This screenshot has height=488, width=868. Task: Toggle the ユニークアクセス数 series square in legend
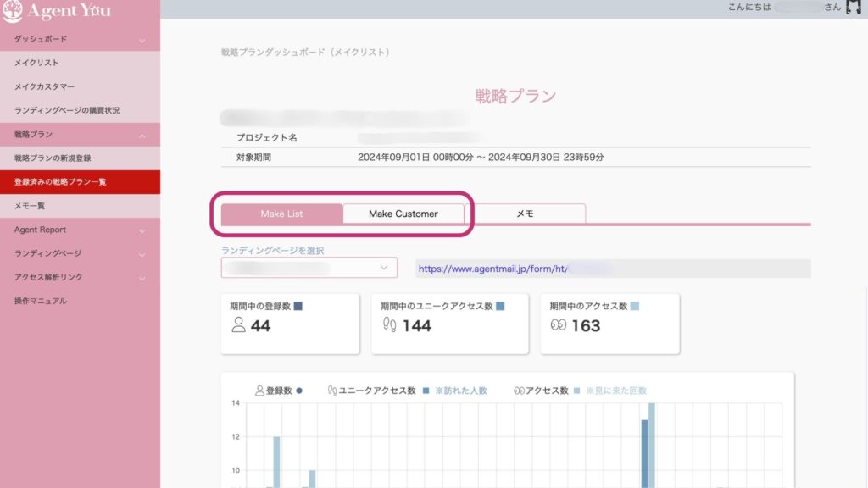(x=426, y=391)
